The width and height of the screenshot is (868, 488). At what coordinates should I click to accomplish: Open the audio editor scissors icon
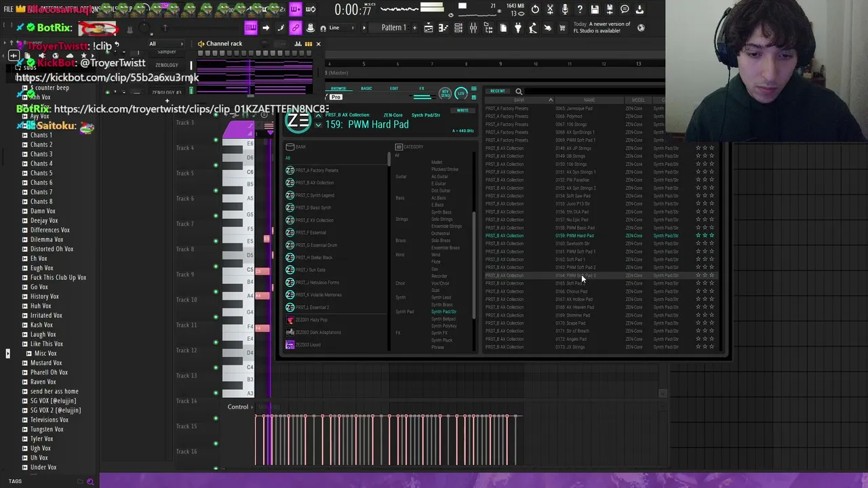tap(550, 9)
